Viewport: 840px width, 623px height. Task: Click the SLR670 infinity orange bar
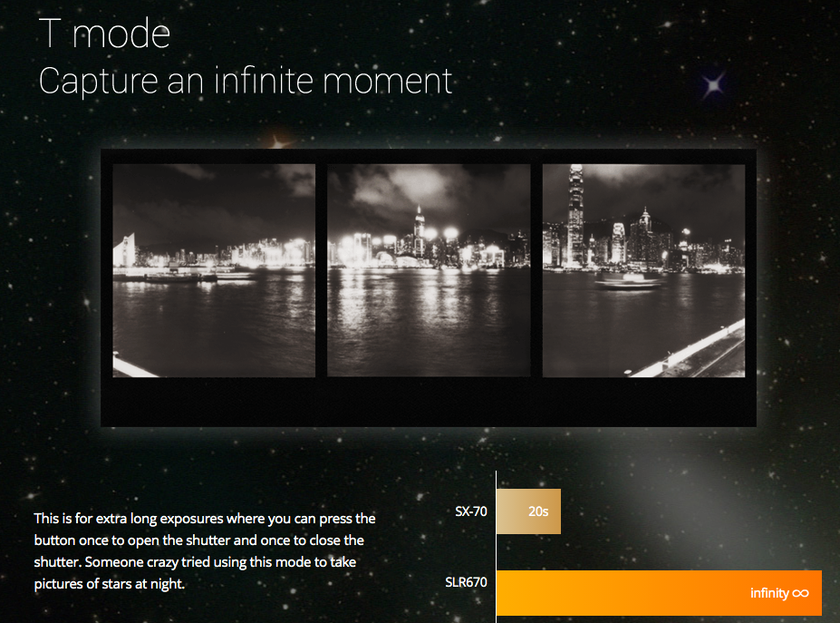point(659,593)
